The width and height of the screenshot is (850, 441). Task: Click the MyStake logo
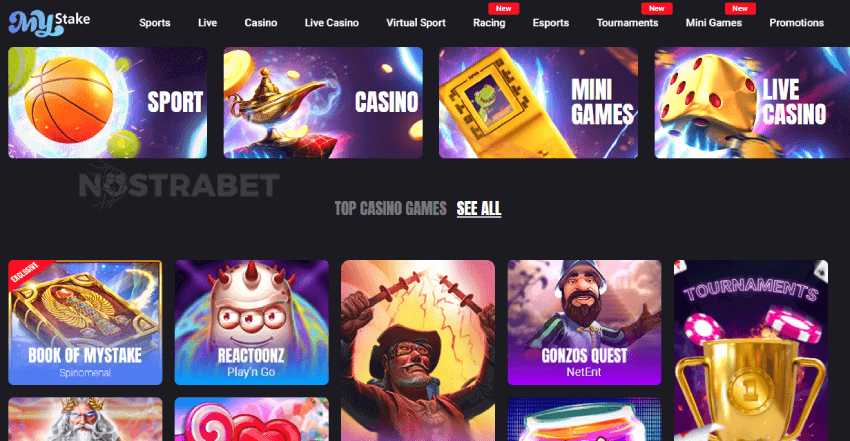(x=49, y=23)
